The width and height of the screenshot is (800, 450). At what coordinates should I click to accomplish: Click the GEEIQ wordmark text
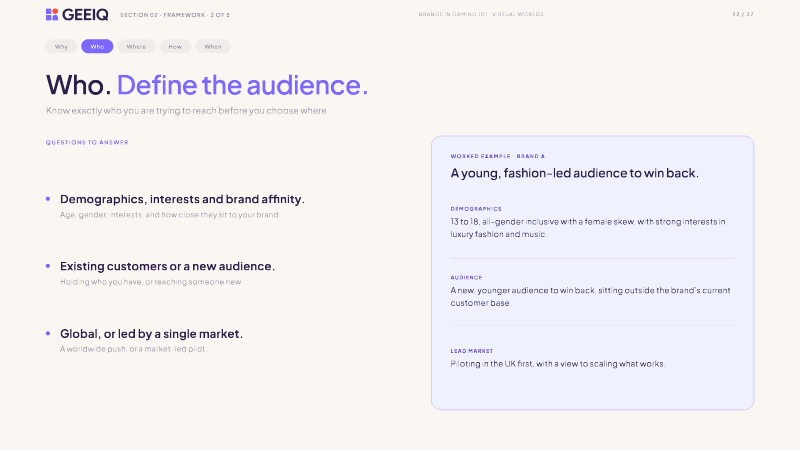[85, 15]
